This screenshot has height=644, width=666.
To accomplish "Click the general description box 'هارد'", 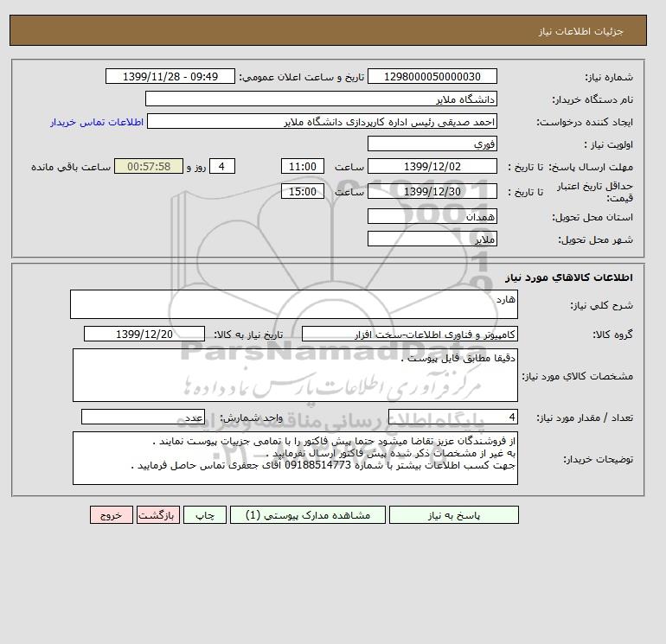I will click(294, 304).
